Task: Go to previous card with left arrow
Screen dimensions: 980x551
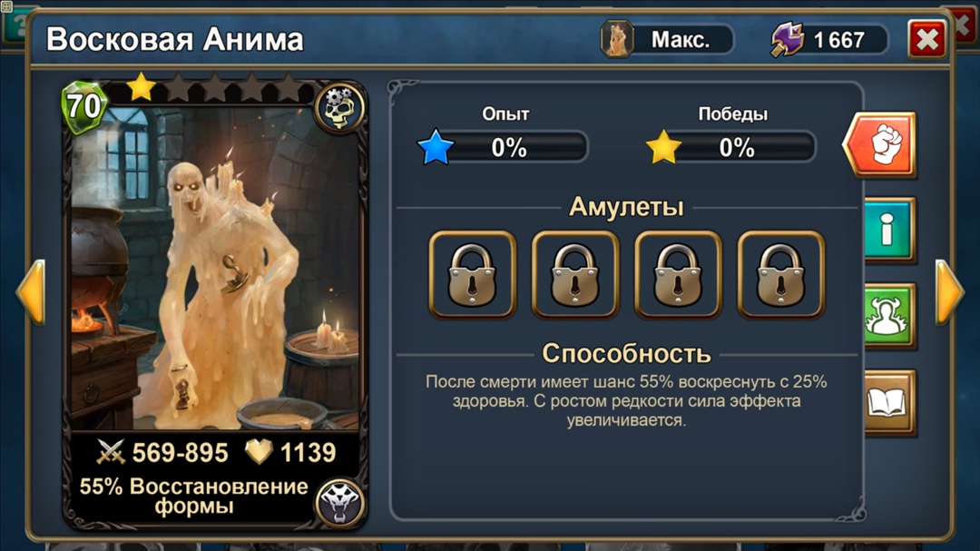Action: pos(31,292)
